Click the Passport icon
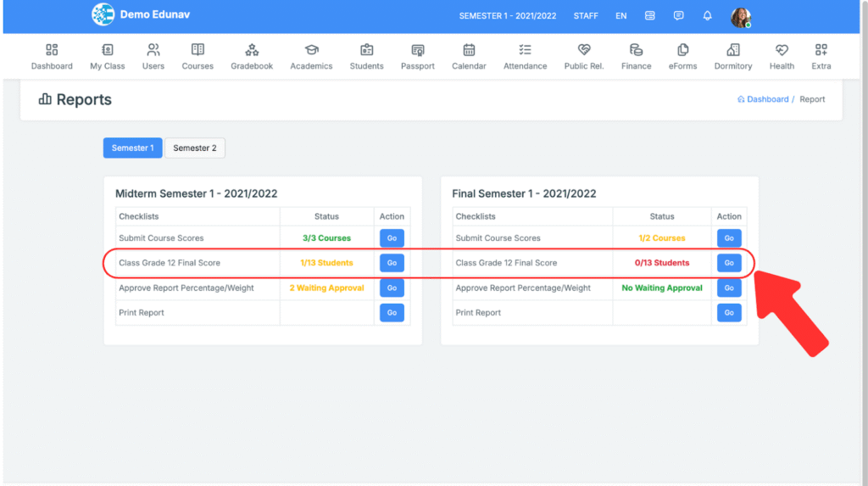Screen dimensions: 868x486 pyautogui.click(x=417, y=50)
